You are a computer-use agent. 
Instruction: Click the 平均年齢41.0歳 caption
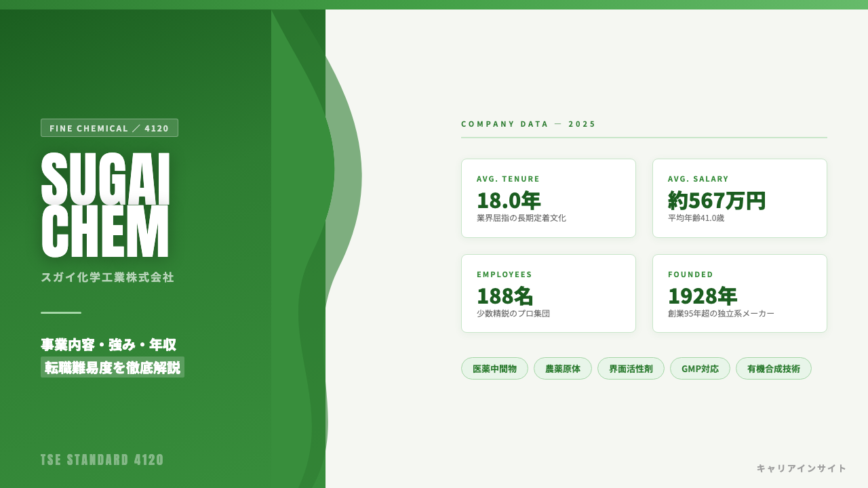(x=696, y=218)
